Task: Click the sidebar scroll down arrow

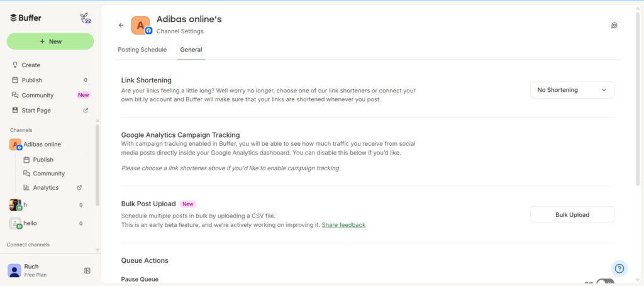Action: click(x=97, y=250)
